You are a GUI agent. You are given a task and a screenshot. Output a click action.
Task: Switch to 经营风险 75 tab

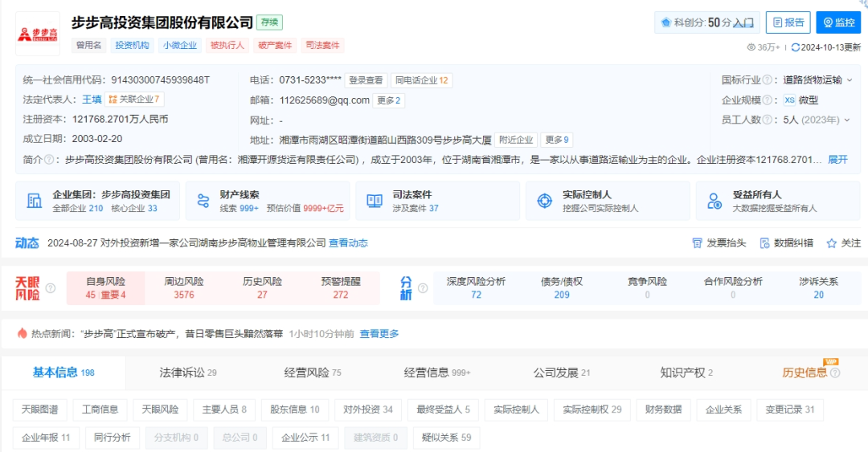[312, 373]
